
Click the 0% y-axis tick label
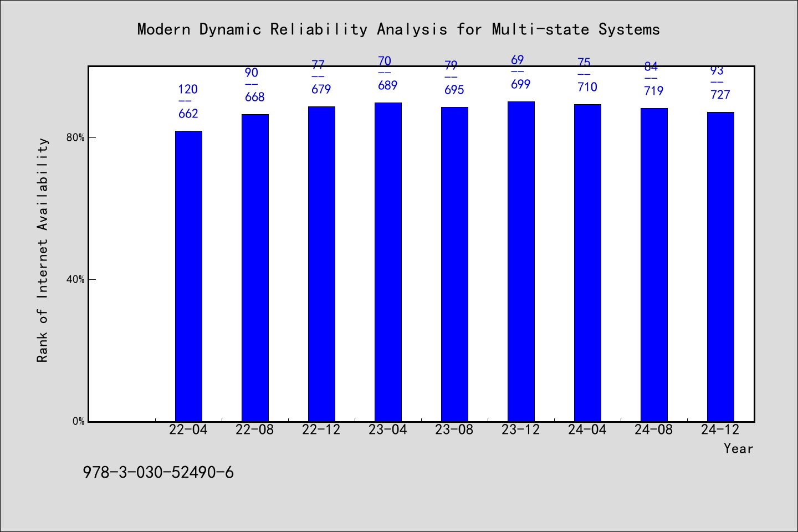tap(78, 421)
